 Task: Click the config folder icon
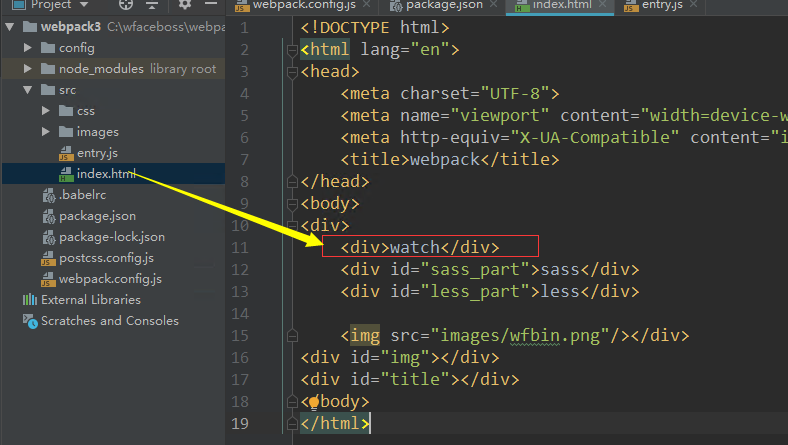click(48, 48)
